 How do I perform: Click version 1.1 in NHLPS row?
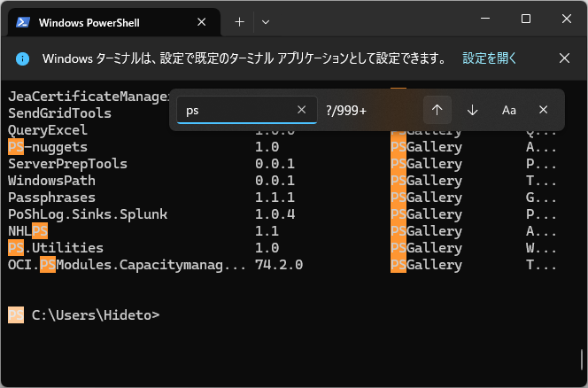click(267, 231)
